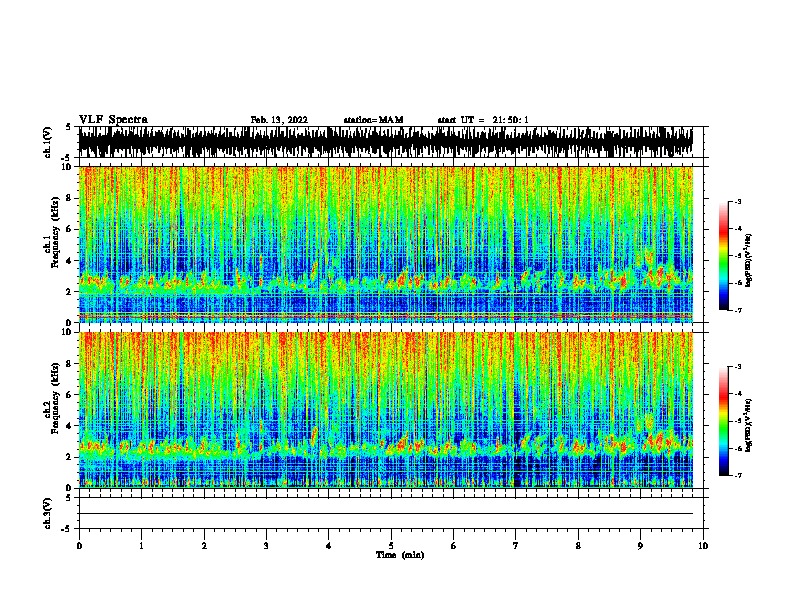Click the ch.2 colorbar log(PSD) unit label
Image resolution: width=792 pixels, height=612 pixels.
pos(749,426)
